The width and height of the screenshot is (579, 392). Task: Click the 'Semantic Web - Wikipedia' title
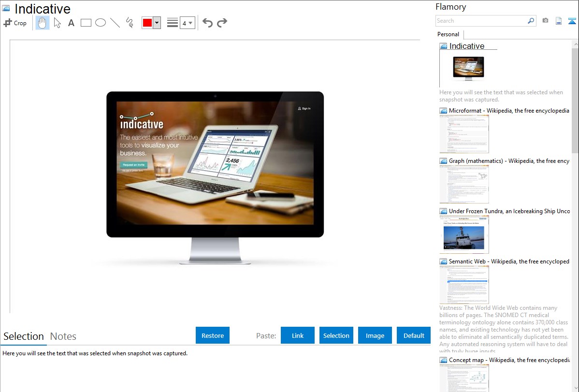click(x=509, y=261)
